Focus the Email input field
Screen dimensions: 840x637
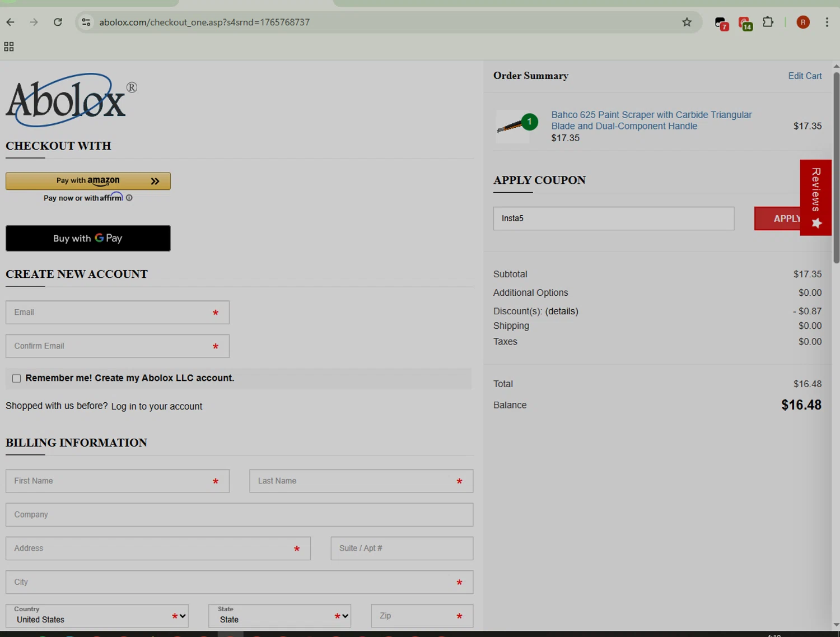[118, 313]
